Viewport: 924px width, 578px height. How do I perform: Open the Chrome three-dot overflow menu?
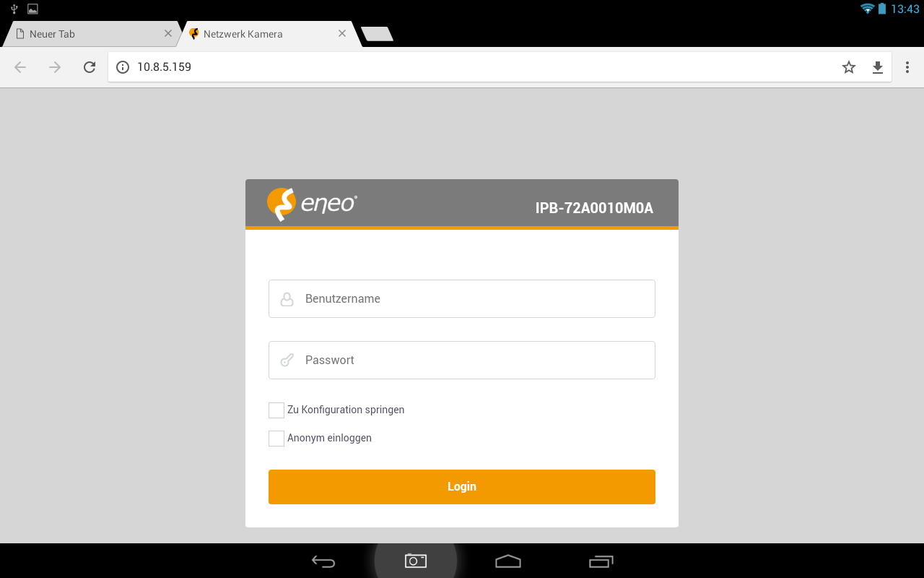(907, 67)
